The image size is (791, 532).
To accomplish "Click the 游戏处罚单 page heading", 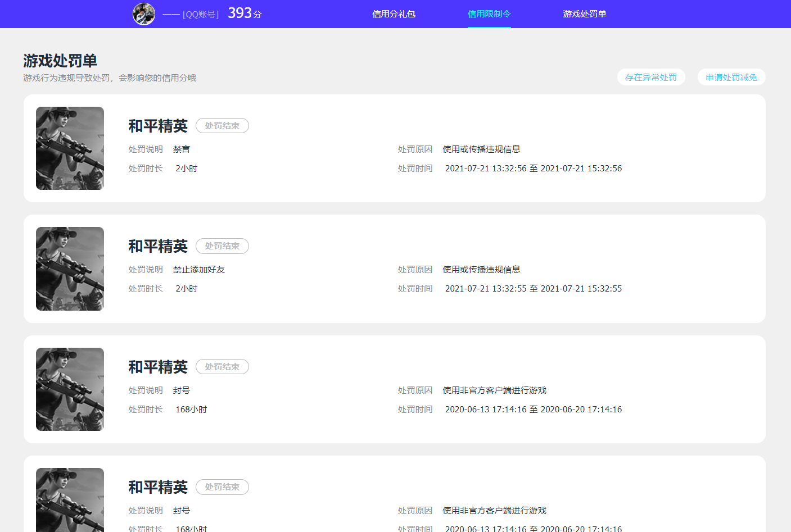I will tap(60, 61).
